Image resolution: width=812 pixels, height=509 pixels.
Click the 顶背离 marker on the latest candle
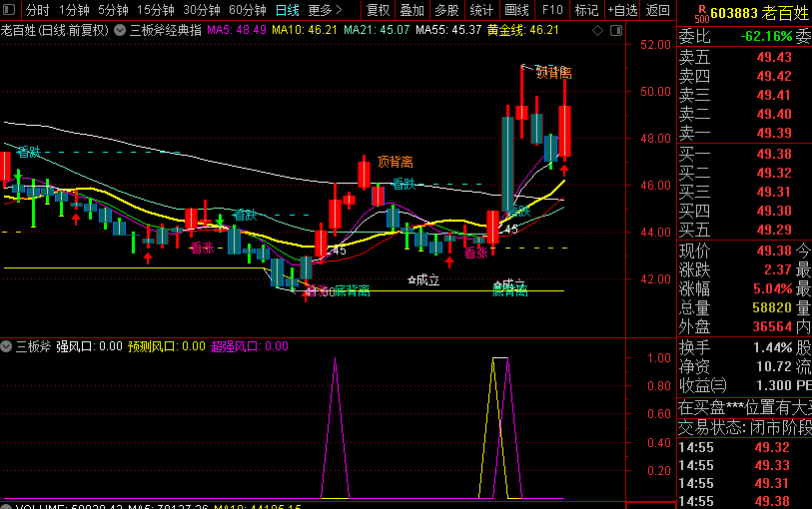click(x=552, y=73)
